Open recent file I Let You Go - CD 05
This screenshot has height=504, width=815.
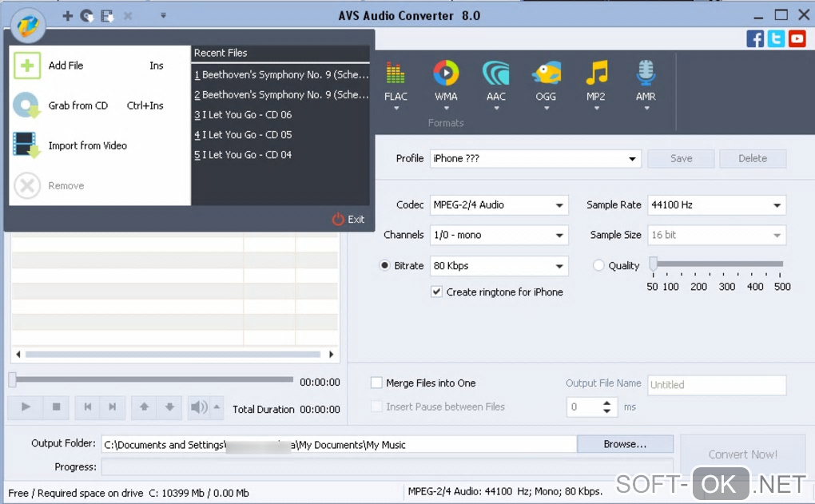281,134
